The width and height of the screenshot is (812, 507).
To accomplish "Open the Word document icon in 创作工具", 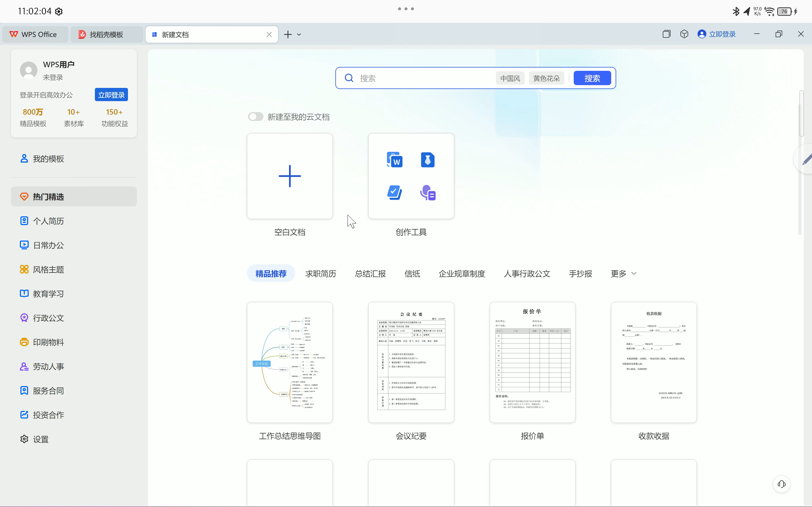I will coord(395,160).
